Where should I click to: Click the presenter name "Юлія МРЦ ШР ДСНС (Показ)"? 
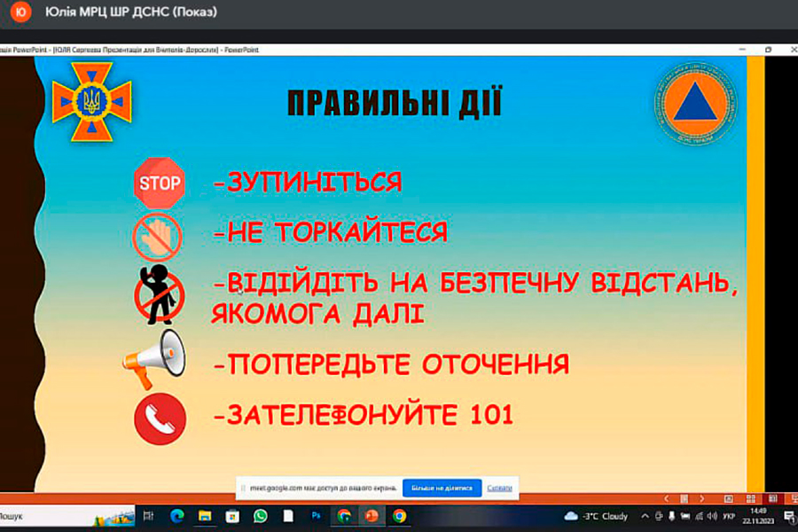tap(131, 12)
